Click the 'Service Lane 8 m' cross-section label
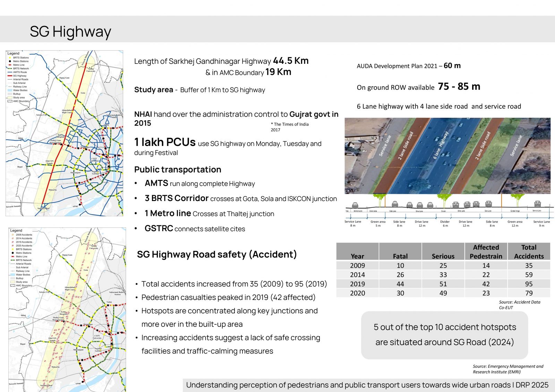 [353, 224]
